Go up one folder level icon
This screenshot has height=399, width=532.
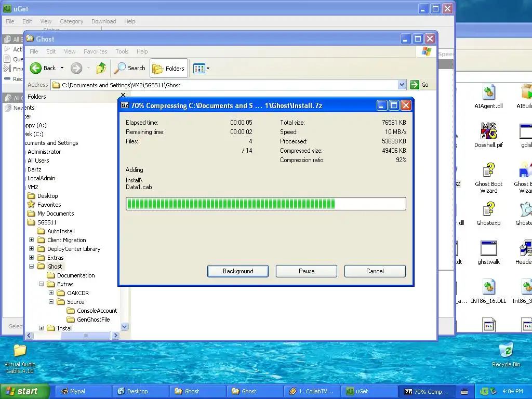click(101, 68)
